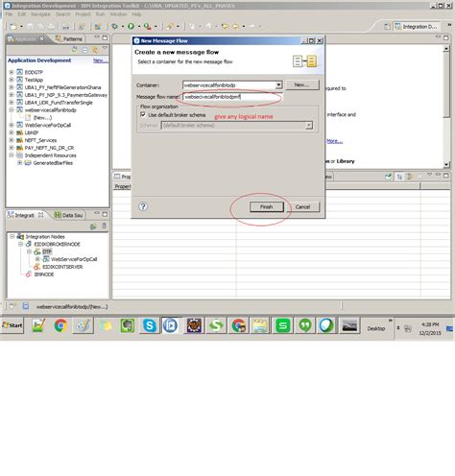Image resolution: width=455 pixels, height=476 pixels.
Task: Click the editor area vertical scrollbar down arrow
Action: coord(446,164)
